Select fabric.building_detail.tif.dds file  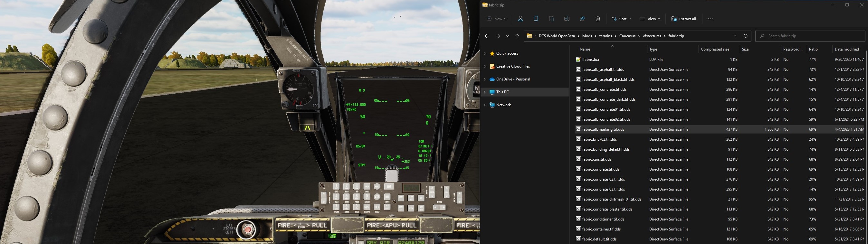[606, 149]
